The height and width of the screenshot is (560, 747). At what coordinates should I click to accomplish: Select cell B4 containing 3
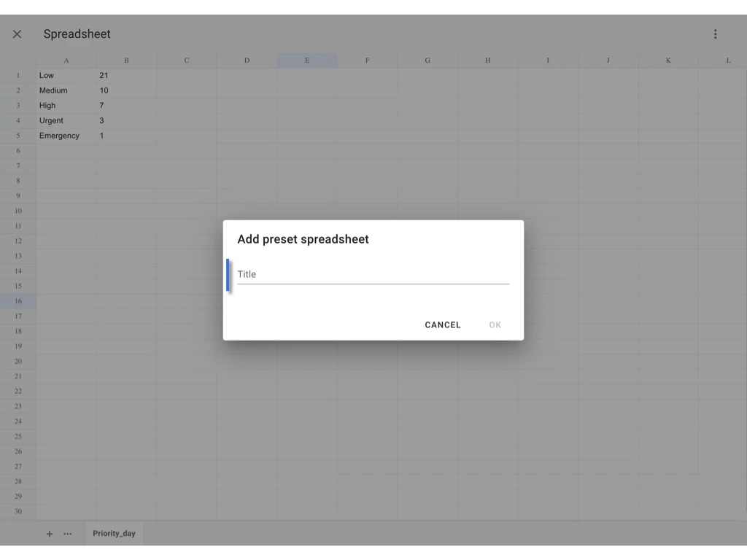pos(125,120)
